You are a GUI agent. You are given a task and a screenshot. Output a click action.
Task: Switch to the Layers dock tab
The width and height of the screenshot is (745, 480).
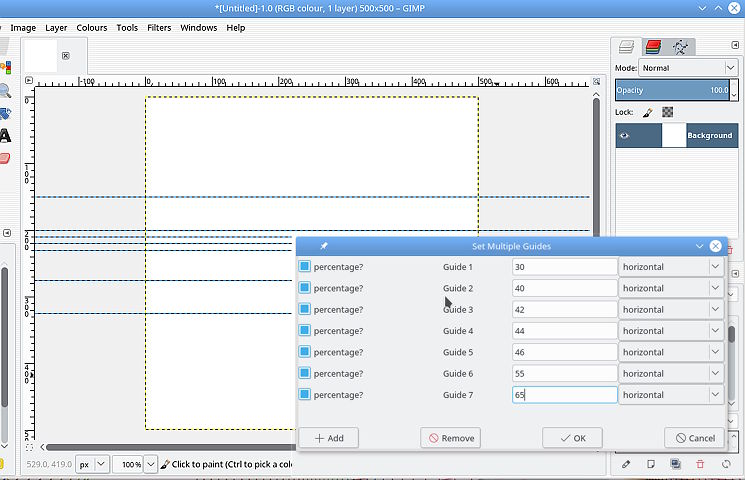point(626,47)
